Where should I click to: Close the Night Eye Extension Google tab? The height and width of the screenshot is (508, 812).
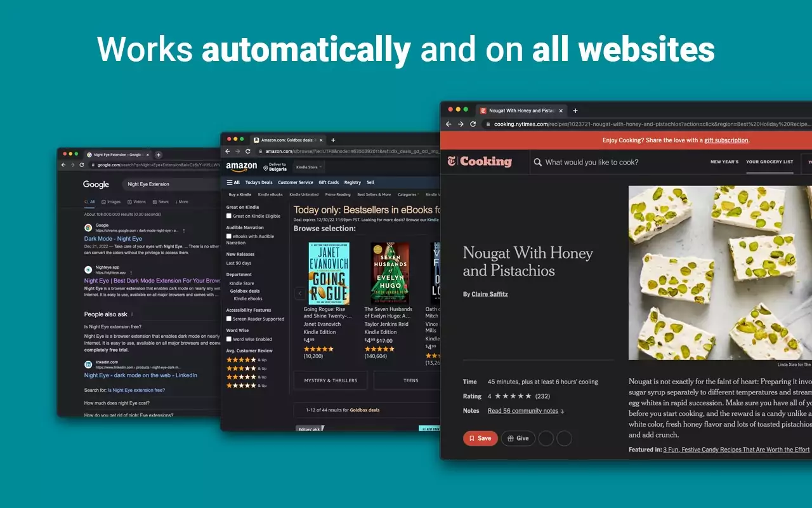[x=148, y=154]
